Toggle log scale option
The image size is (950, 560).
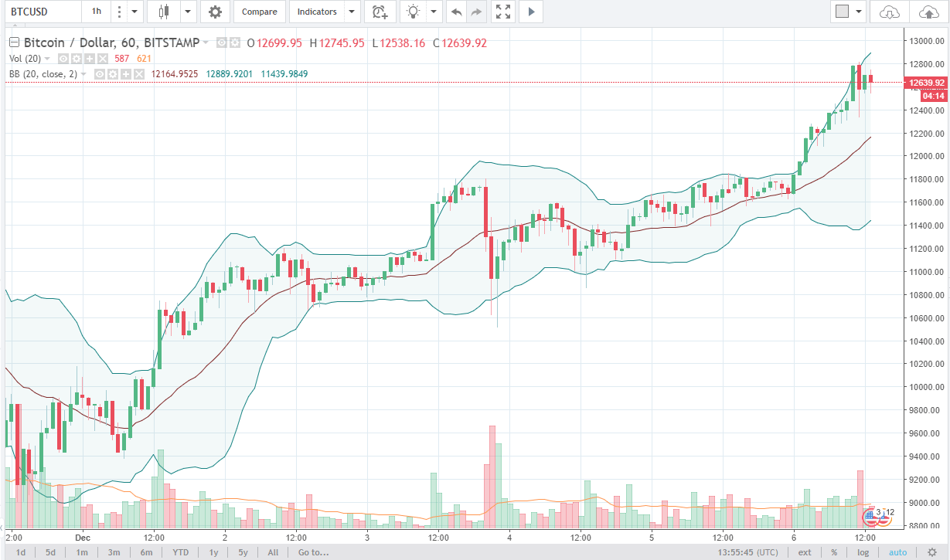click(x=863, y=552)
